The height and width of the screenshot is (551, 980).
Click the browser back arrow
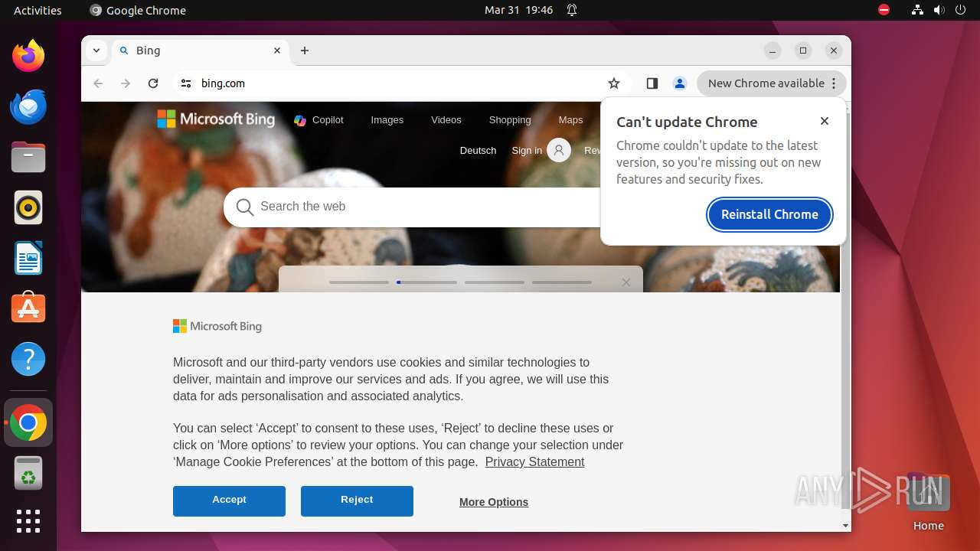point(98,83)
